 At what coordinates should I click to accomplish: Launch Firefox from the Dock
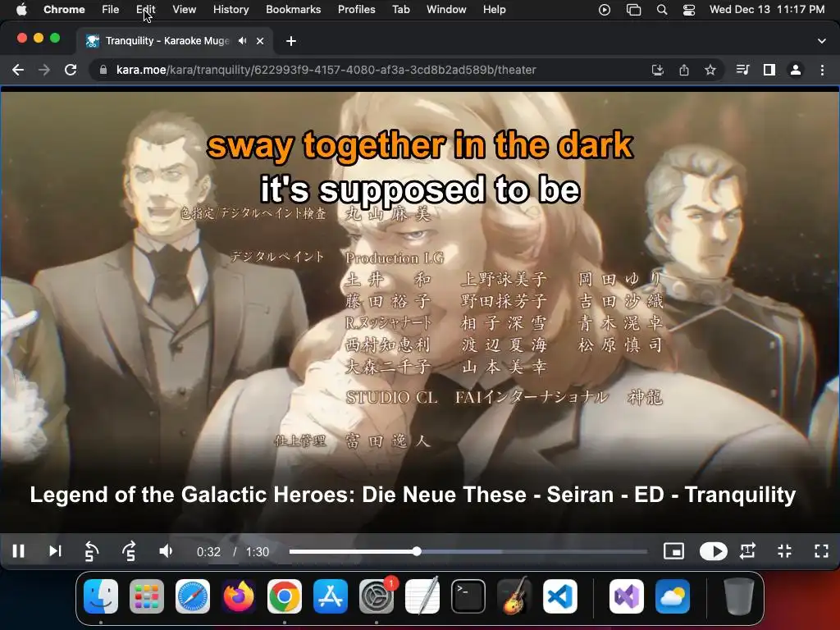click(x=239, y=596)
